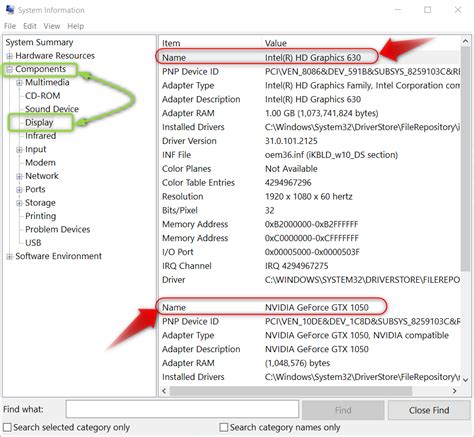Expand the Software Environment node
Viewport: 474px width, 437px height.
(x=10, y=256)
